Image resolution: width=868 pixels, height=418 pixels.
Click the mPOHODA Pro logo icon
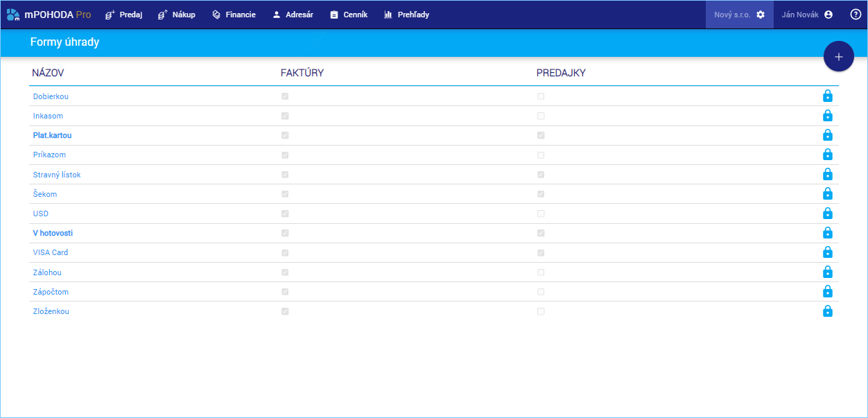pos(13,15)
